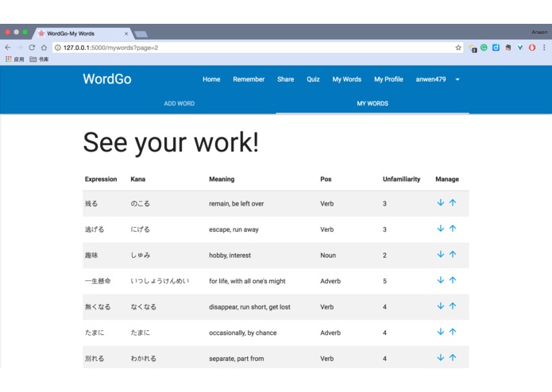This screenshot has width=552, height=392.
Task: Click the green Grammarly extension icon
Action: pyautogui.click(x=484, y=48)
